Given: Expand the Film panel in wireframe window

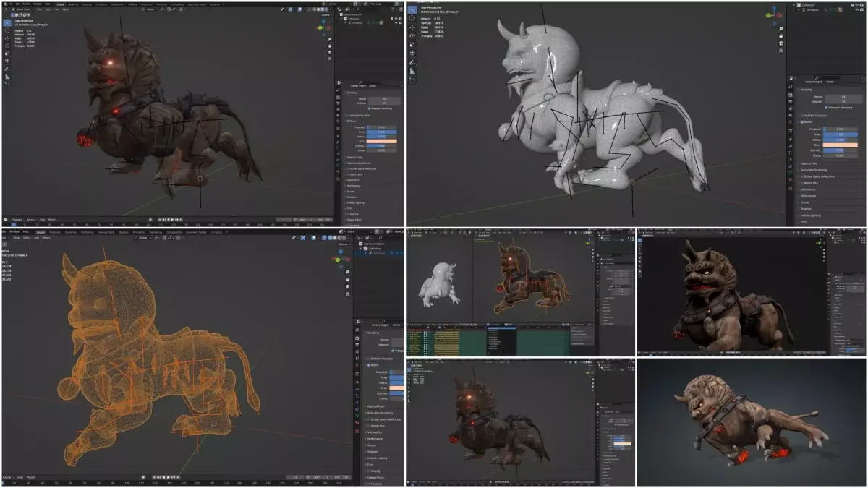Looking at the screenshot, I should coord(370,464).
